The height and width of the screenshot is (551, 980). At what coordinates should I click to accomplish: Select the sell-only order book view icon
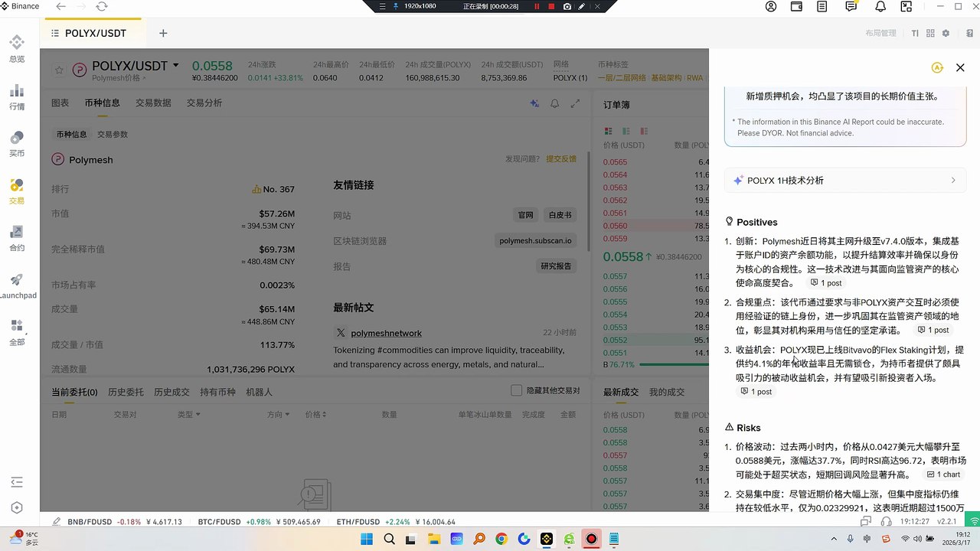tap(644, 132)
